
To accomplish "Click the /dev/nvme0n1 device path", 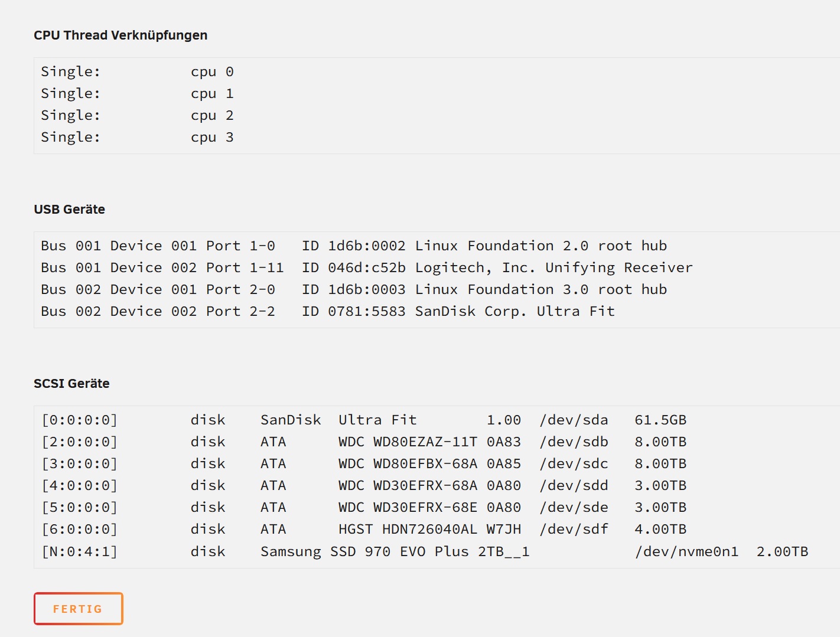I will pyautogui.click(x=687, y=552).
